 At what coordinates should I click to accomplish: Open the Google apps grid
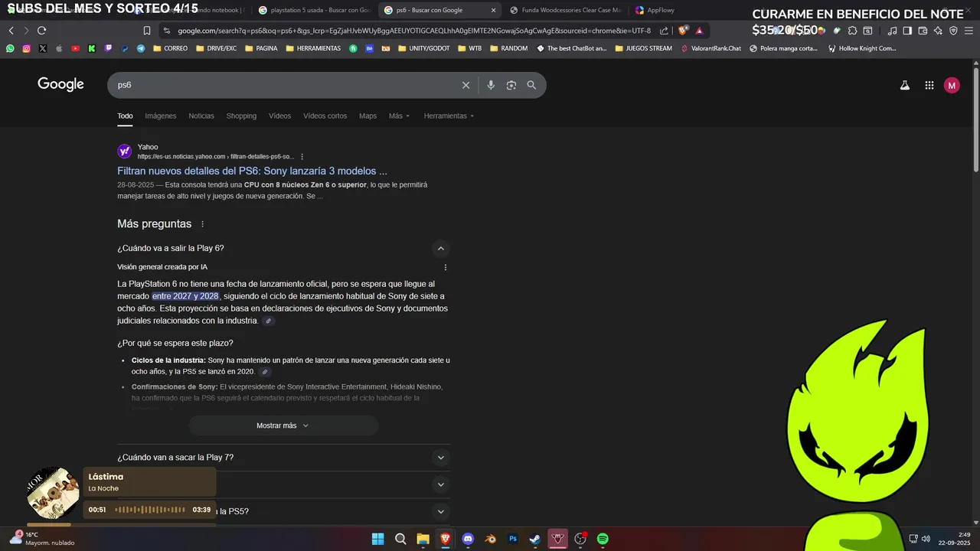point(929,86)
